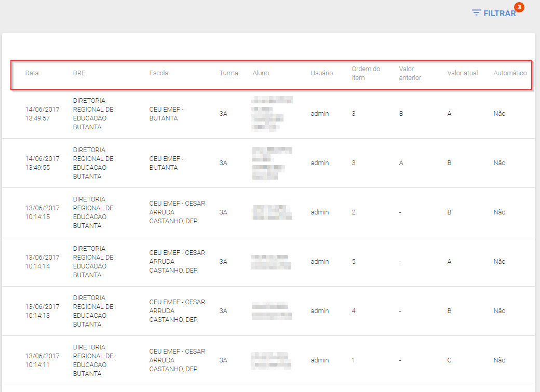
Task: Click school cell in the 10:14:15 row
Action: [177, 212]
